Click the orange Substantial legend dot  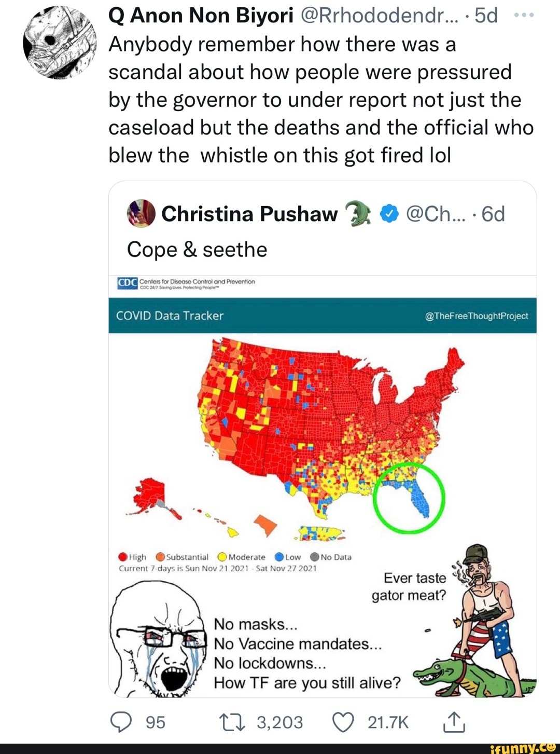pyautogui.click(x=160, y=557)
